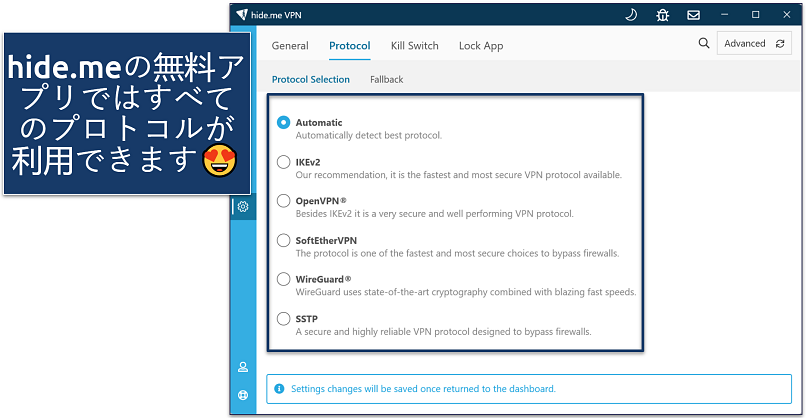Image resolution: width=806 pixels, height=418 pixels.
Task: Select the Automatic protocol option
Action: (284, 123)
